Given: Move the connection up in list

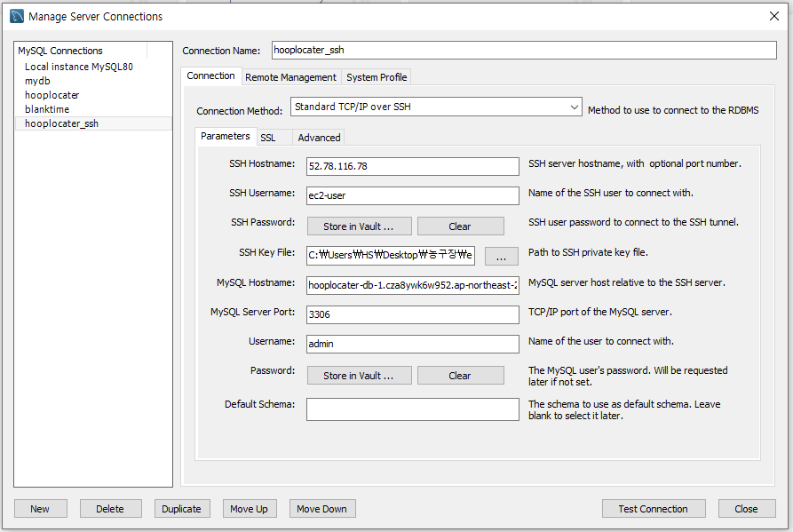Looking at the screenshot, I should point(250,509).
